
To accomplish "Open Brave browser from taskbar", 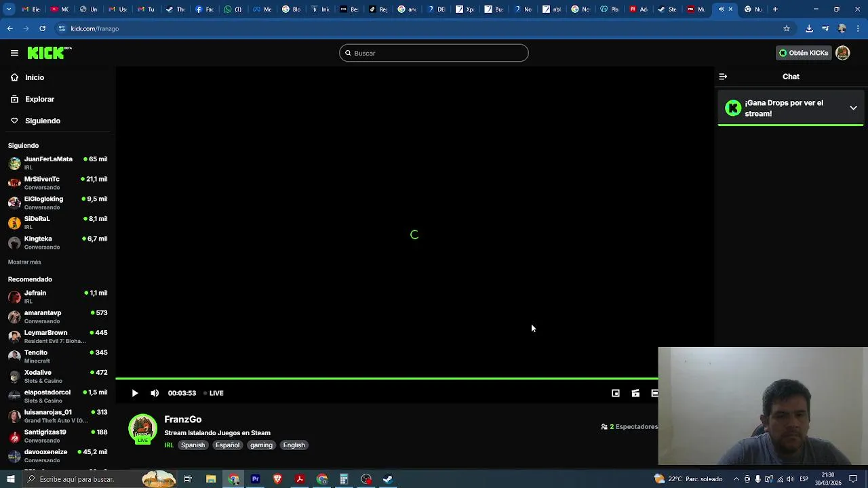I will 277,479.
